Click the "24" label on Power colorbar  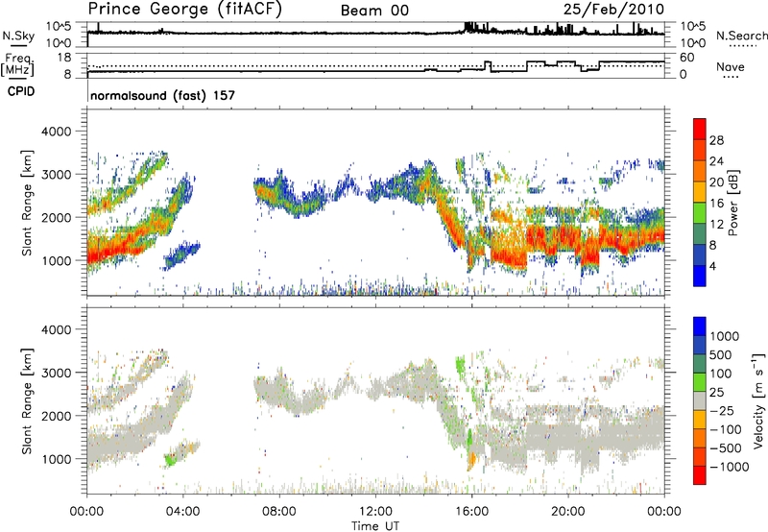point(716,161)
